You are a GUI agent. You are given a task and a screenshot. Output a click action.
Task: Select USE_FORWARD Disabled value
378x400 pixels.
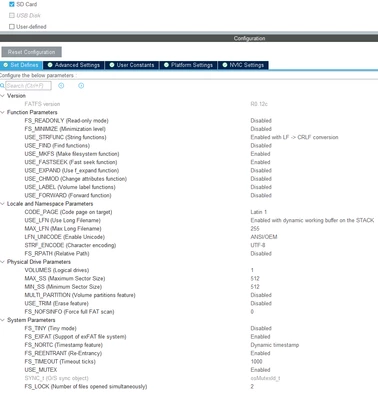(x=261, y=195)
